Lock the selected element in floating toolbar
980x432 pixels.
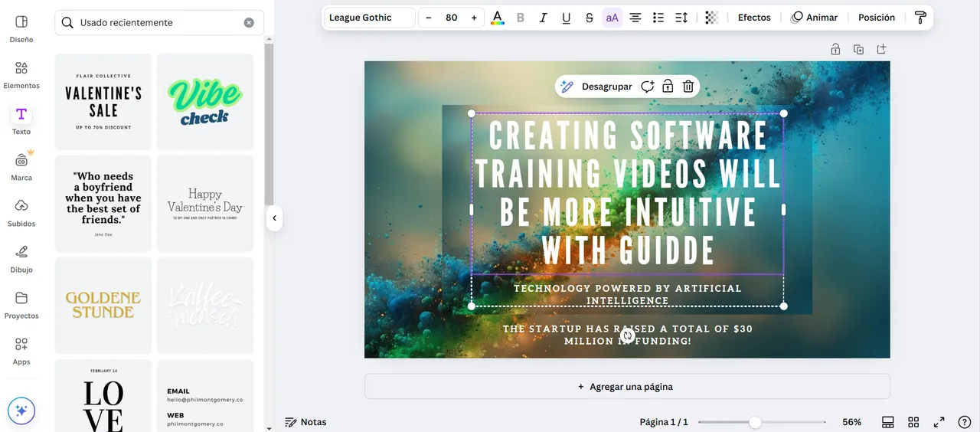click(668, 87)
